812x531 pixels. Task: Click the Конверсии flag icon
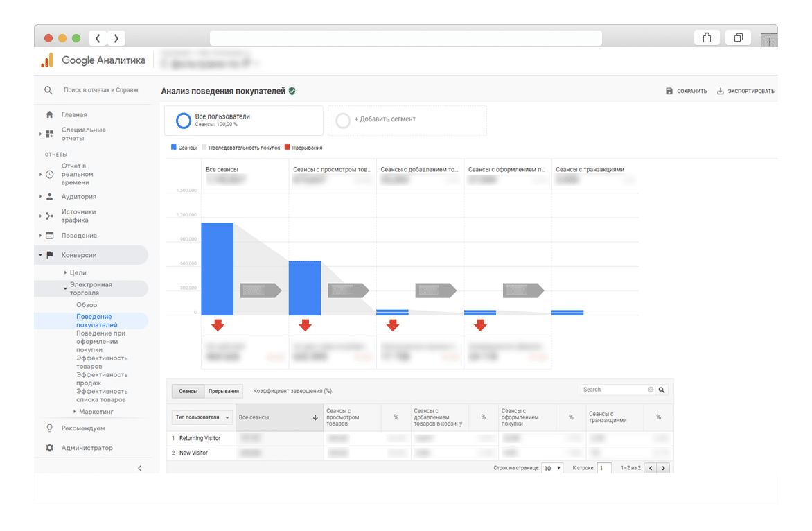[49, 255]
